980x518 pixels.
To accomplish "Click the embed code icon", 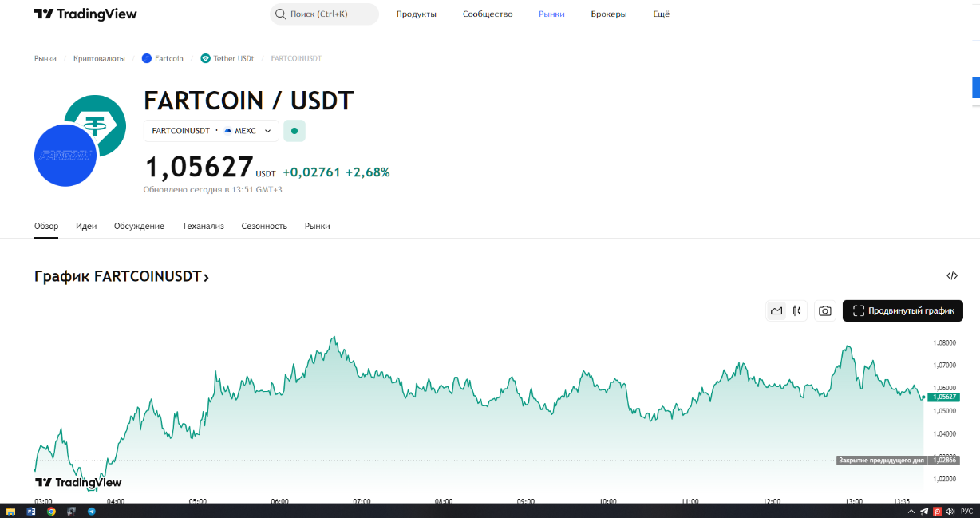I will click(x=952, y=276).
